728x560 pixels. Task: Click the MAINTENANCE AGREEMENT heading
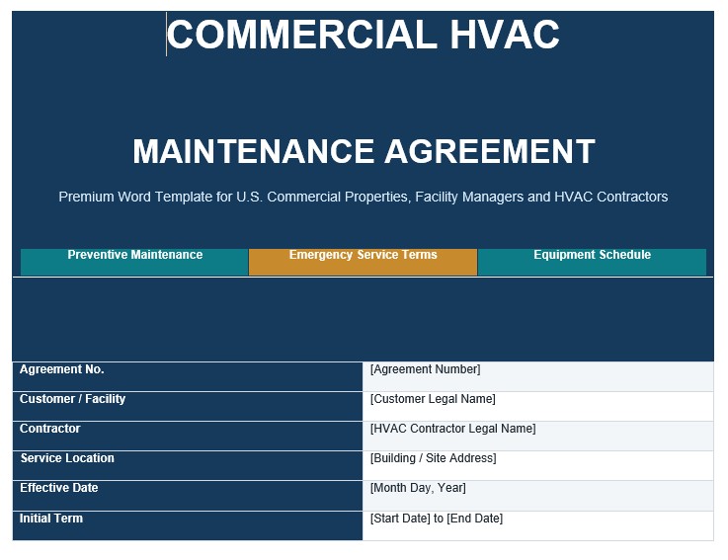coord(364,151)
